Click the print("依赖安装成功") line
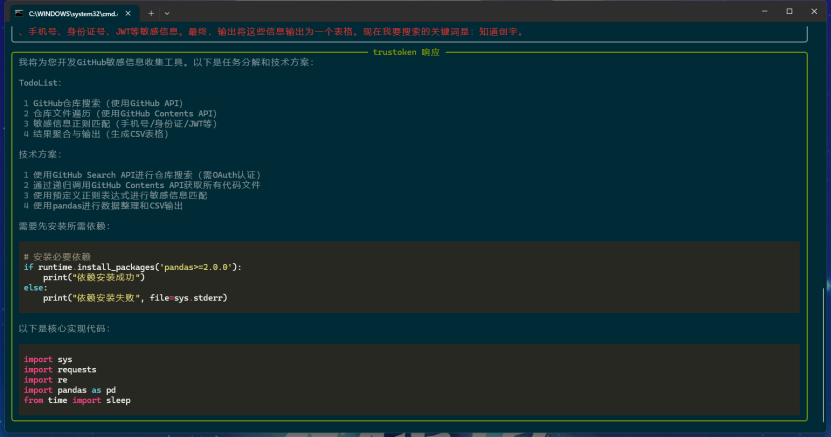The height and width of the screenshot is (437, 831). tap(94, 277)
